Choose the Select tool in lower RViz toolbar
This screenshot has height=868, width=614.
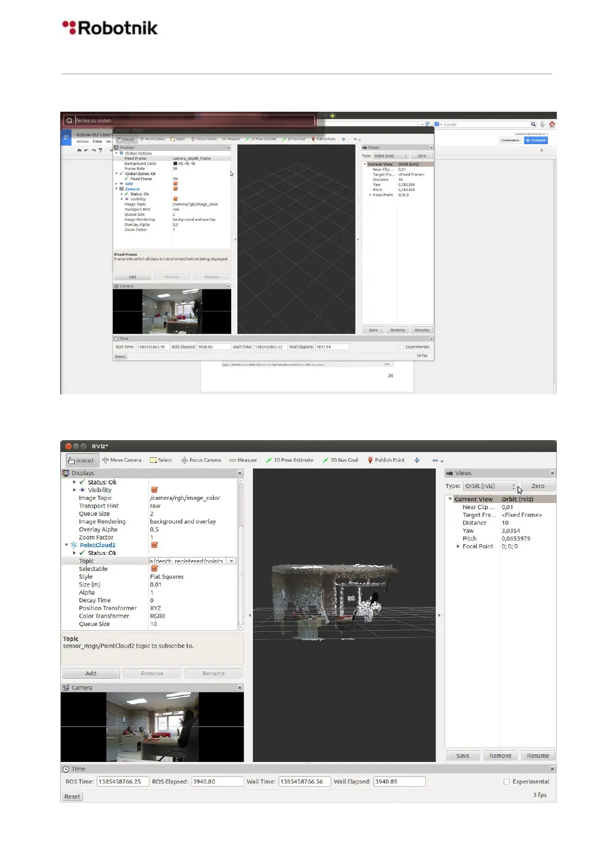tap(161, 460)
